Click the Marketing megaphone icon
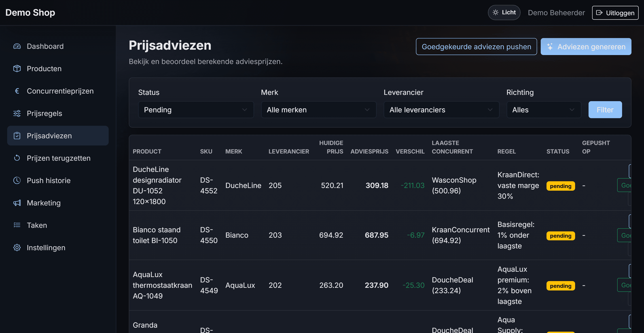The image size is (644, 333). click(x=17, y=203)
